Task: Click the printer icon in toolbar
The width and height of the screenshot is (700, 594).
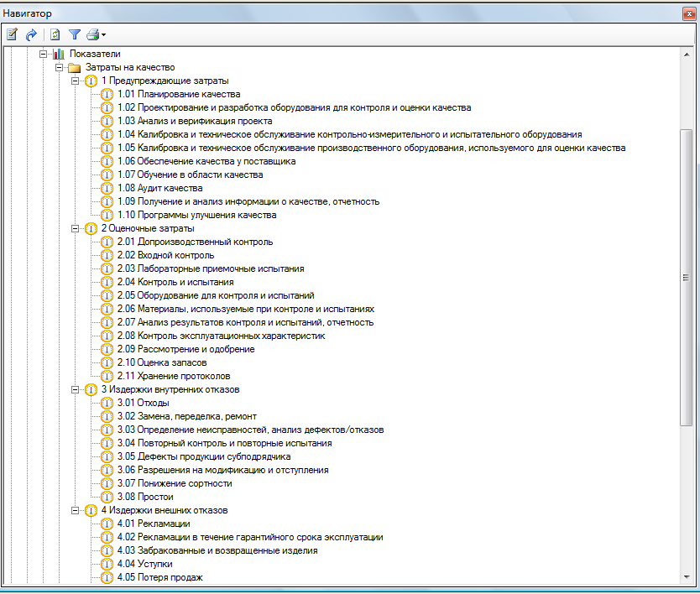Action: [92, 34]
